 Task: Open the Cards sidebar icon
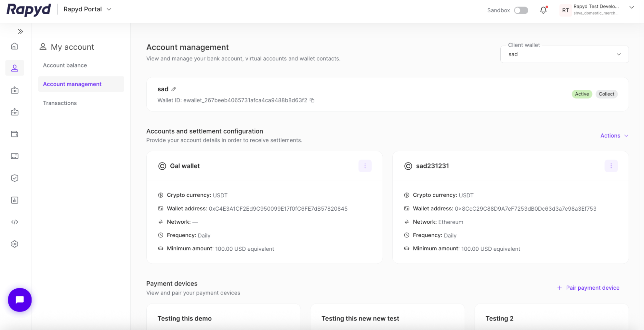click(14, 156)
